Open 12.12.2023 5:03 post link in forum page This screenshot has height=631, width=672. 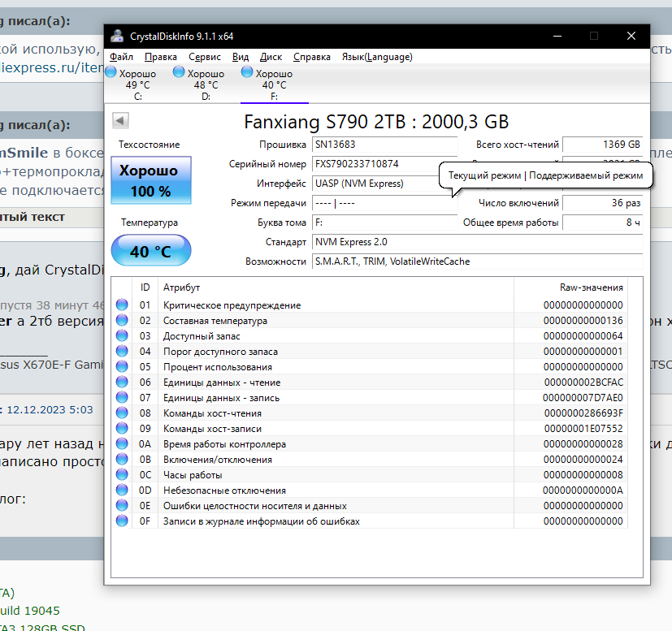tap(50, 409)
